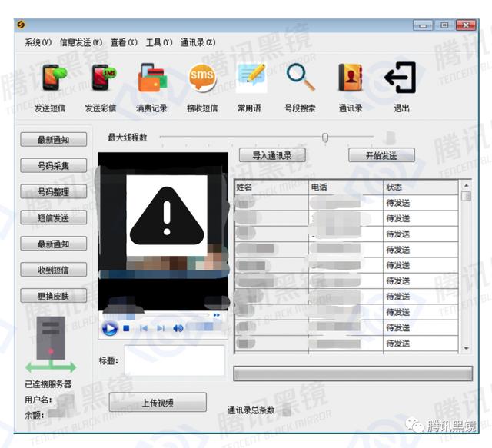Open the 工具(Y) menu

(159, 42)
